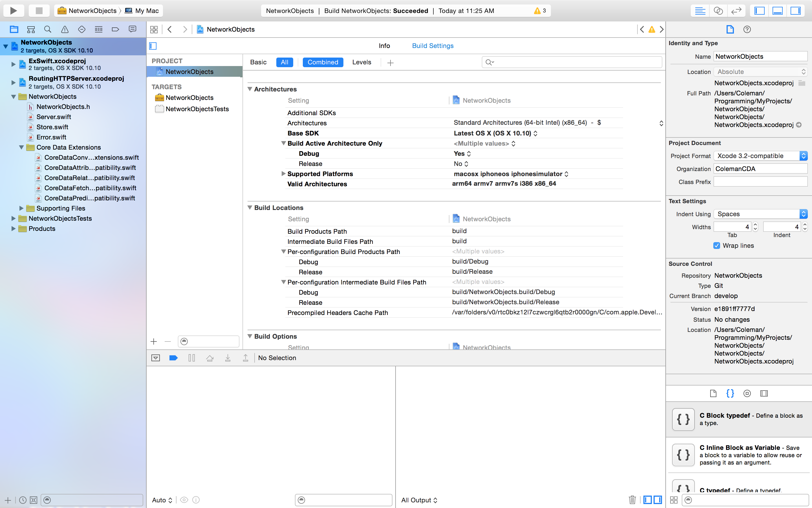Screen dimensions: 812x508
Task: Toggle breakpoints activation icon
Action: 173,358
